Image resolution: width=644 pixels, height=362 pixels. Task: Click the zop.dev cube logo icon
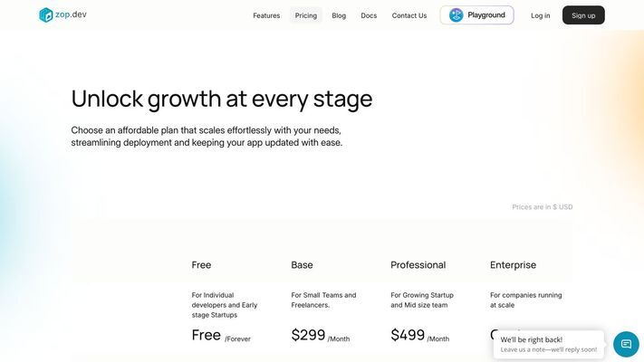coord(45,15)
